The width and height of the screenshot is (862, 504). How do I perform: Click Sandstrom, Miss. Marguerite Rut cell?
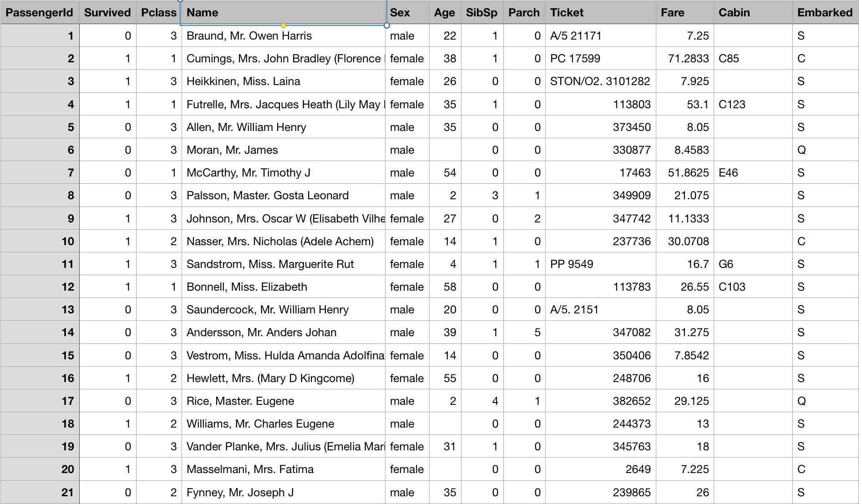284,264
